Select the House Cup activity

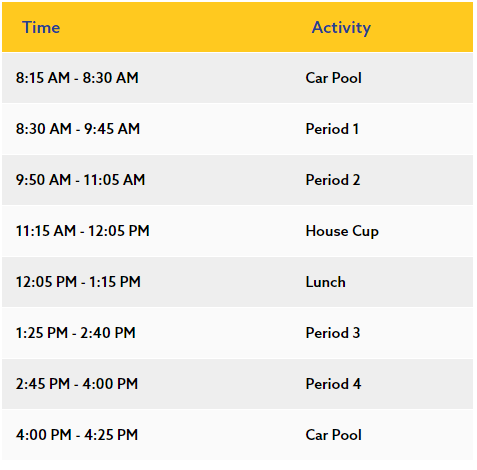[342, 231]
